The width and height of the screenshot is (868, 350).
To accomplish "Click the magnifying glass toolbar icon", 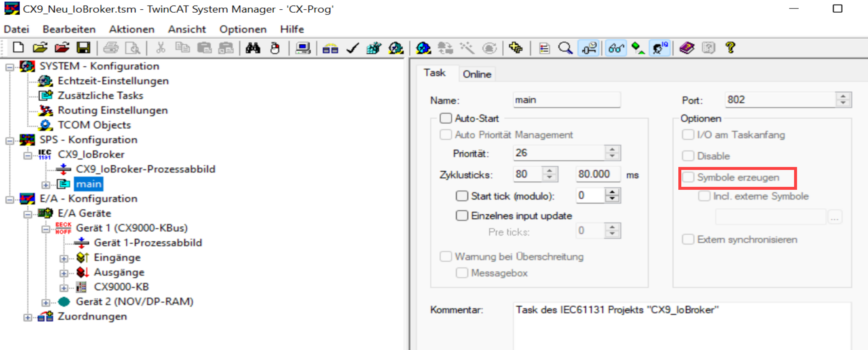I will click(x=566, y=48).
